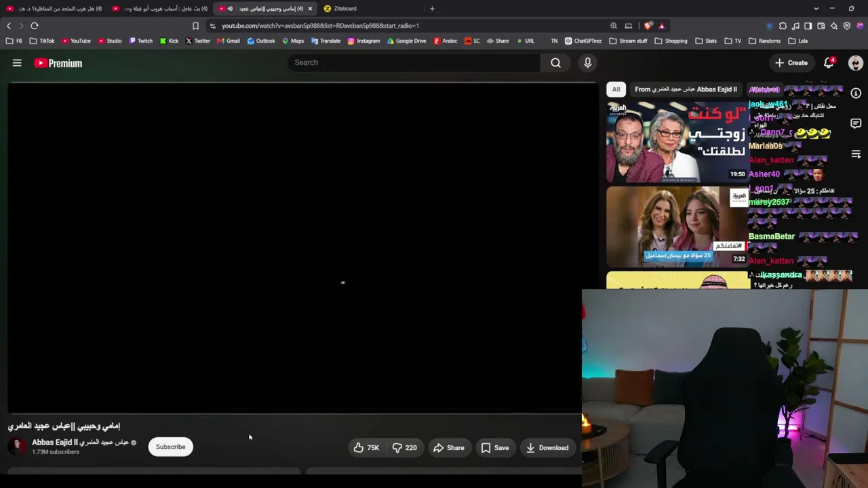This screenshot has width=868, height=488.
Task: Switch to the second YouTube tab
Action: tap(160, 9)
